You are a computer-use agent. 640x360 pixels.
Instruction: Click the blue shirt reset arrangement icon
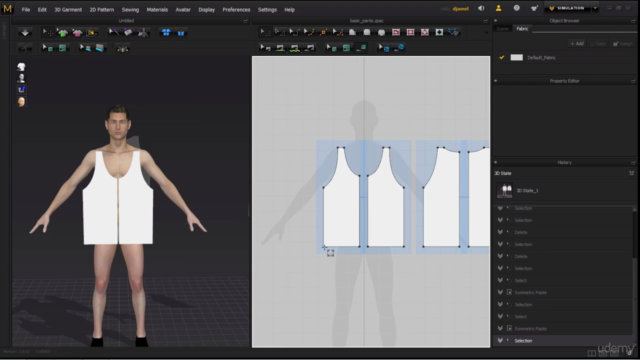tap(166, 33)
